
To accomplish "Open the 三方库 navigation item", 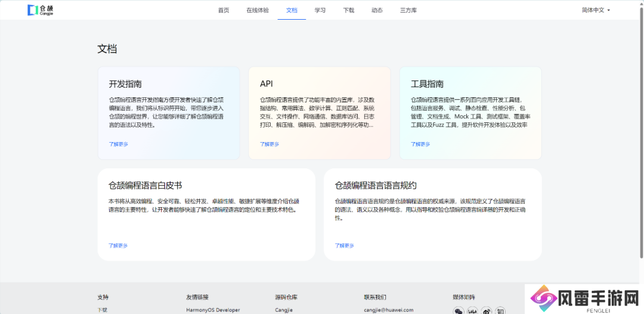I will pyautogui.click(x=408, y=10).
